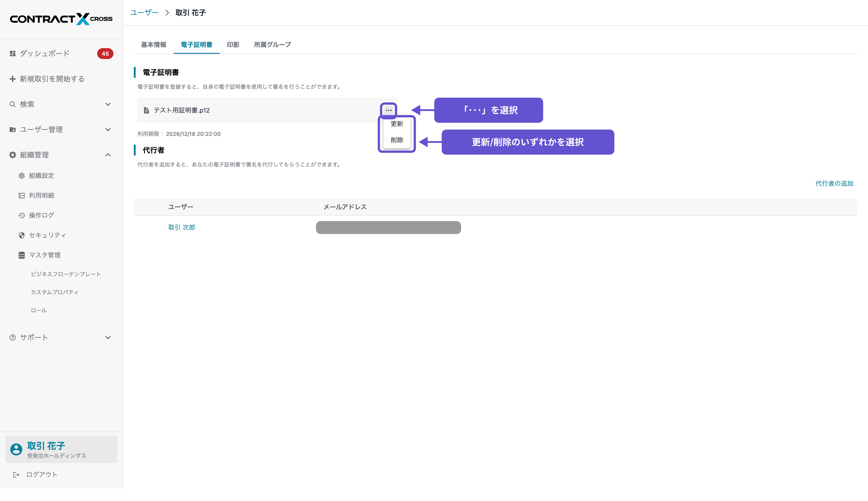The height and width of the screenshot is (501, 868).
Task: Select the サポート help icon
Action: 12,337
